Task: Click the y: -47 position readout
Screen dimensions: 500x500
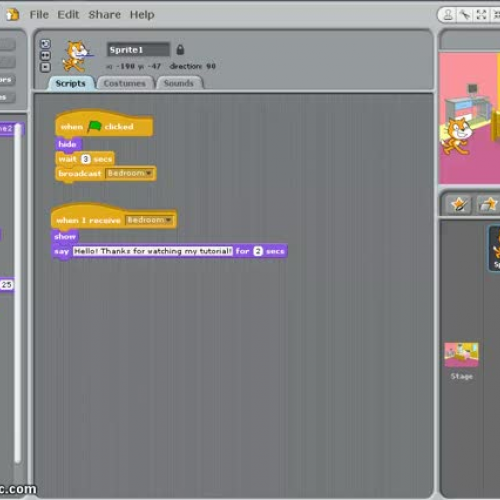Action: coord(150,66)
